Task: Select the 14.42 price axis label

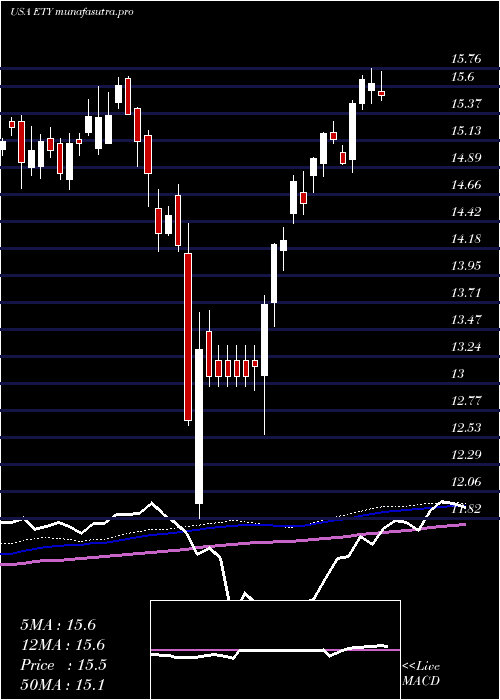Action: click(466, 211)
